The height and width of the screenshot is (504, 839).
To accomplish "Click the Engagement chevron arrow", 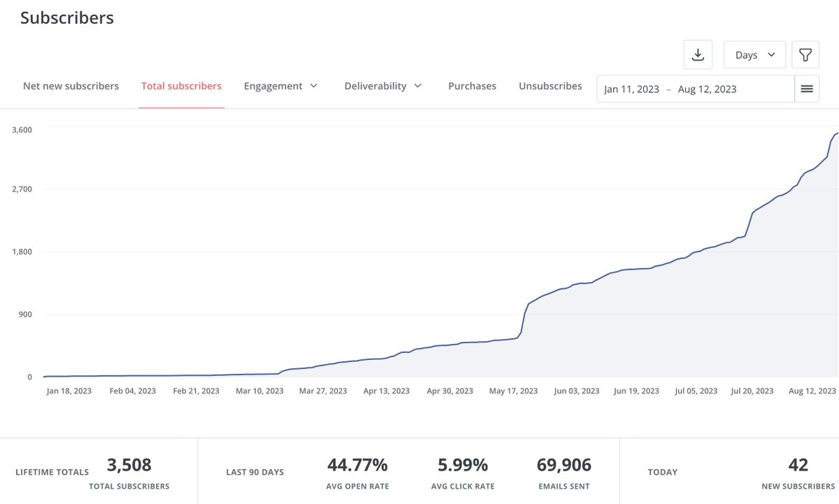I will click(x=313, y=85).
